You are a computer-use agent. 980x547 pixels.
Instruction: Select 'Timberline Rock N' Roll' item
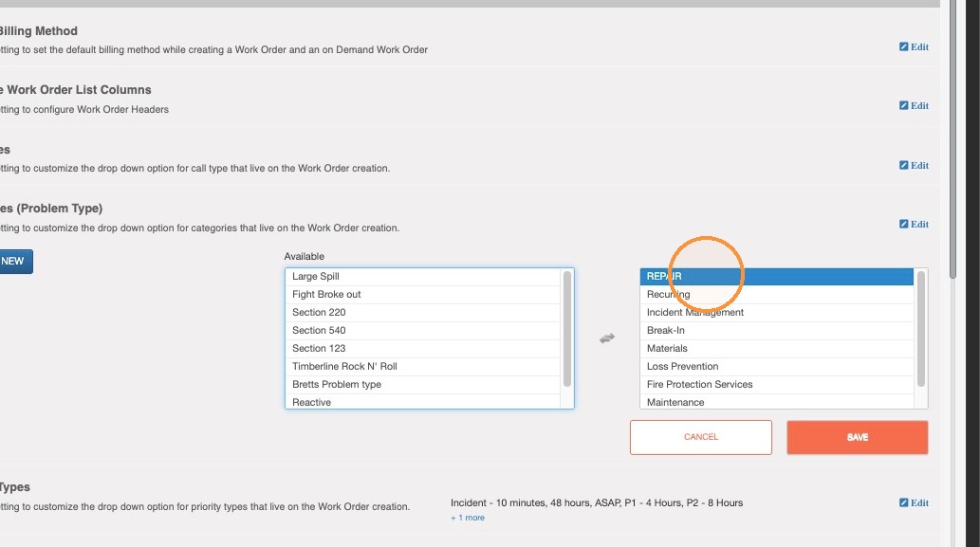(422, 367)
